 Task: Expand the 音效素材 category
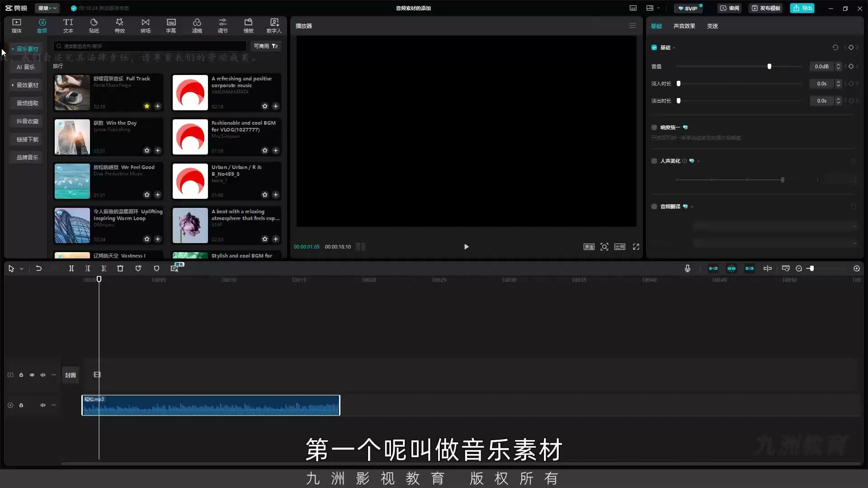pyautogui.click(x=25, y=85)
